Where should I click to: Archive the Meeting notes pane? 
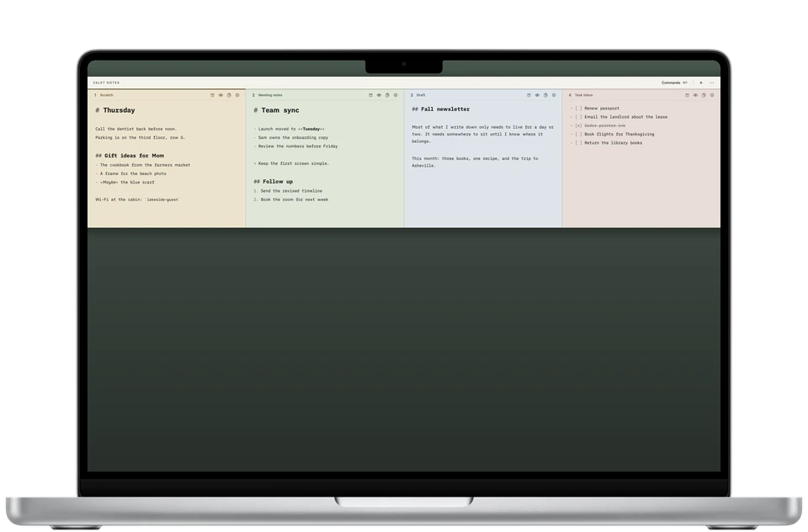point(370,95)
